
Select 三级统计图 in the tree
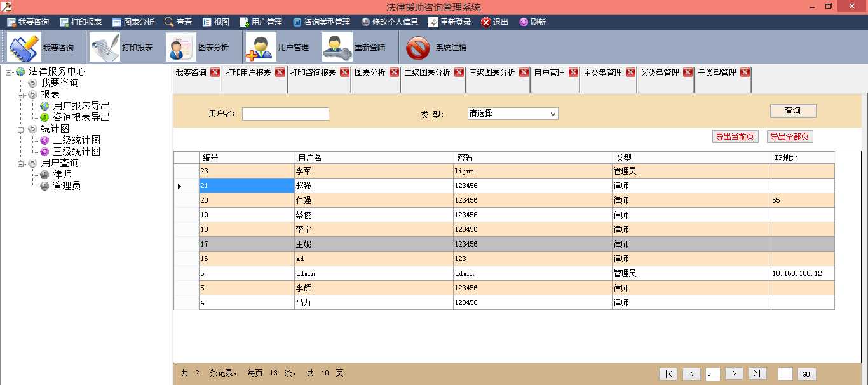click(76, 152)
